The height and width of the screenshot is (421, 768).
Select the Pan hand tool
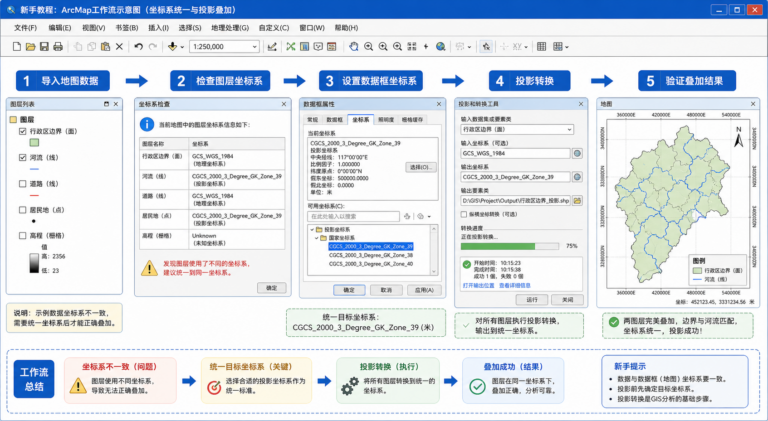[x=354, y=47]
